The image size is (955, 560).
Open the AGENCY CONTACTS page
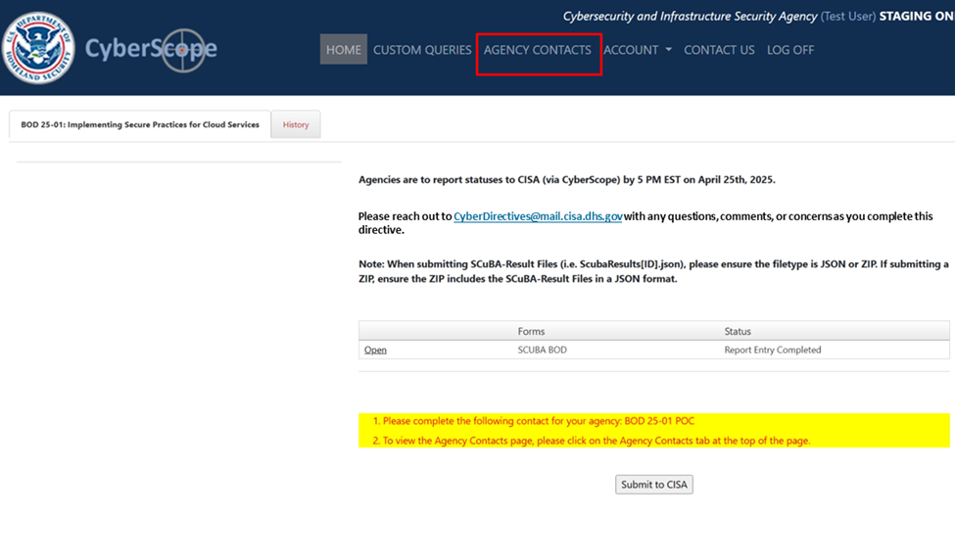click(x=537, y=50)
